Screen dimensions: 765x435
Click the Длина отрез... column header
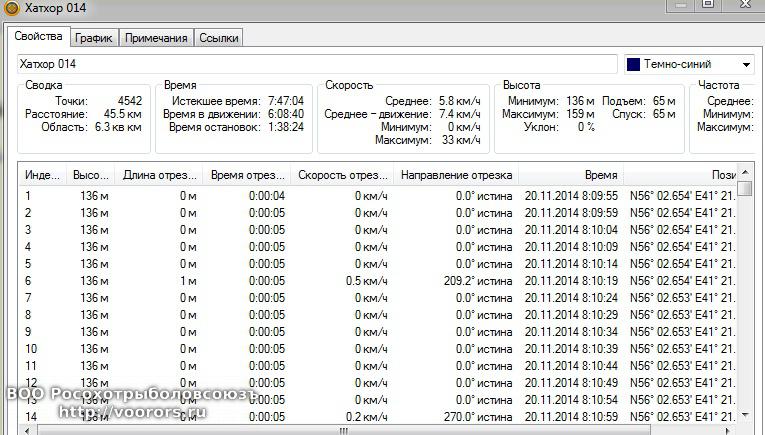click(x=158, y=175)
